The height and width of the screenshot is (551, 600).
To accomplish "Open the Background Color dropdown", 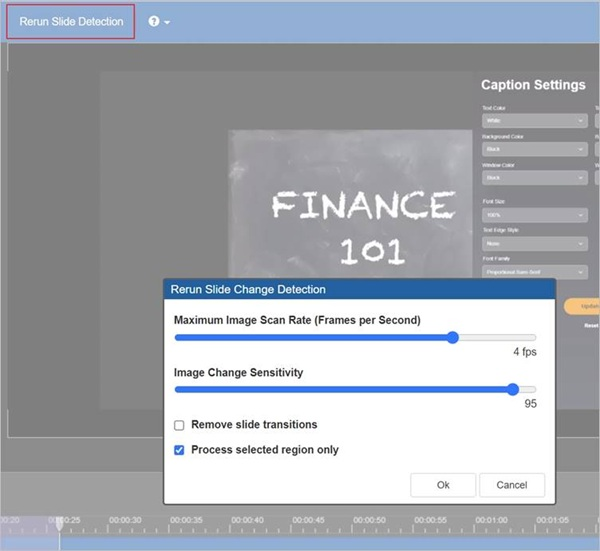I will click(535, 149).
